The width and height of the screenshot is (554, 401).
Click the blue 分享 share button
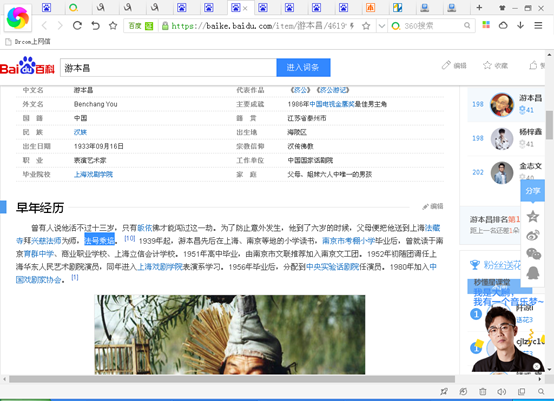point(532,191)
